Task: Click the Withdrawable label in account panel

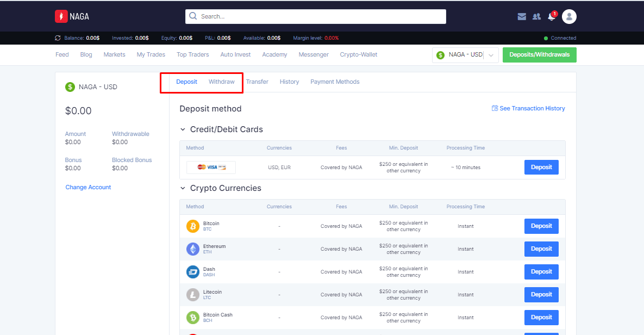Action: (x=130, y=134)
